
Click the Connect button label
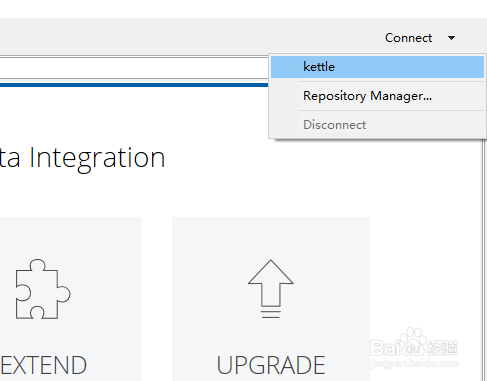(408, 38)
